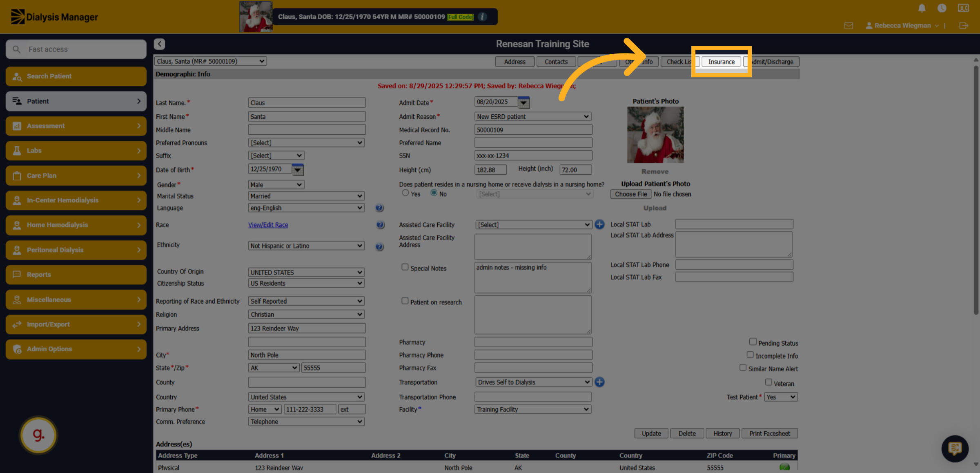Open the View/Edit Race link
980x473 pixels.
(x=268, y=225)
